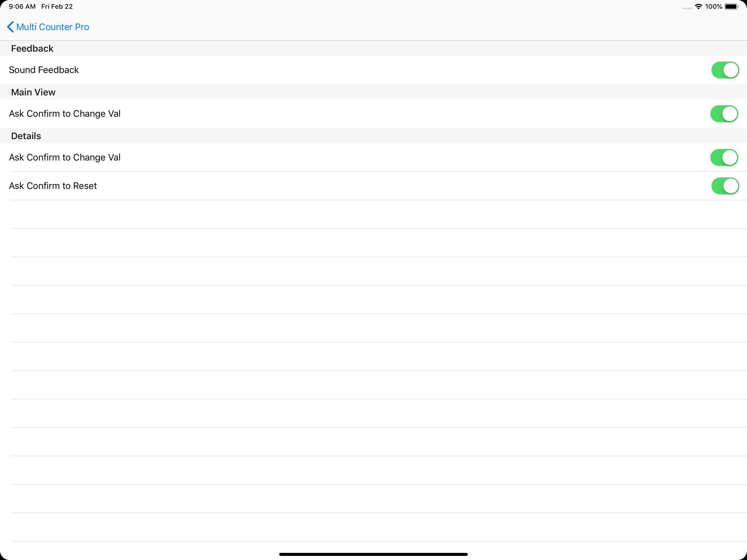Tap the back chevron icon in navigation bar

coord(10,27)
